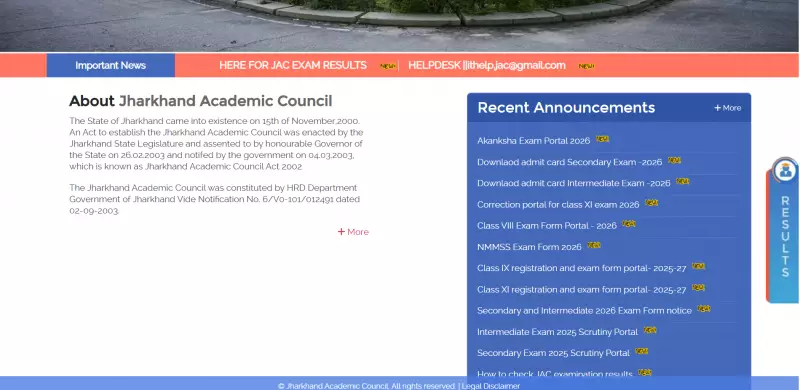Click the roundabout banner image
This screenshot has height=390, width=800.
coord(399,26)
